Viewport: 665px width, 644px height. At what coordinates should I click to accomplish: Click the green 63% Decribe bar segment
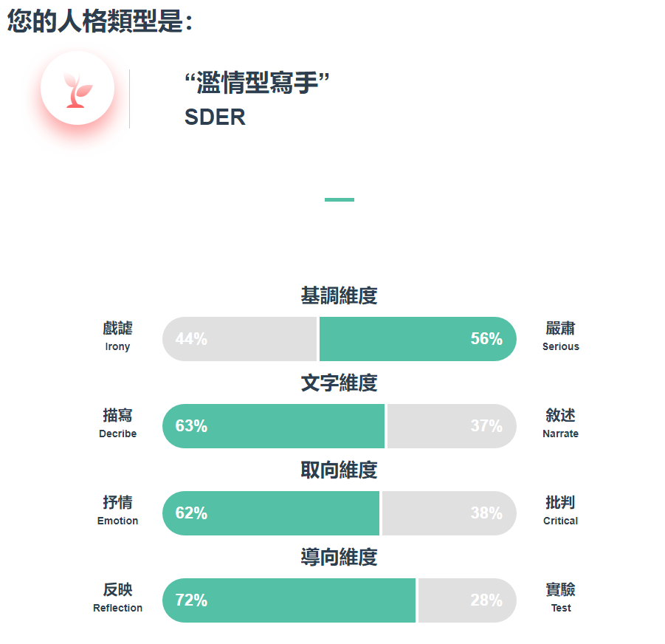[x=274, y=426]
